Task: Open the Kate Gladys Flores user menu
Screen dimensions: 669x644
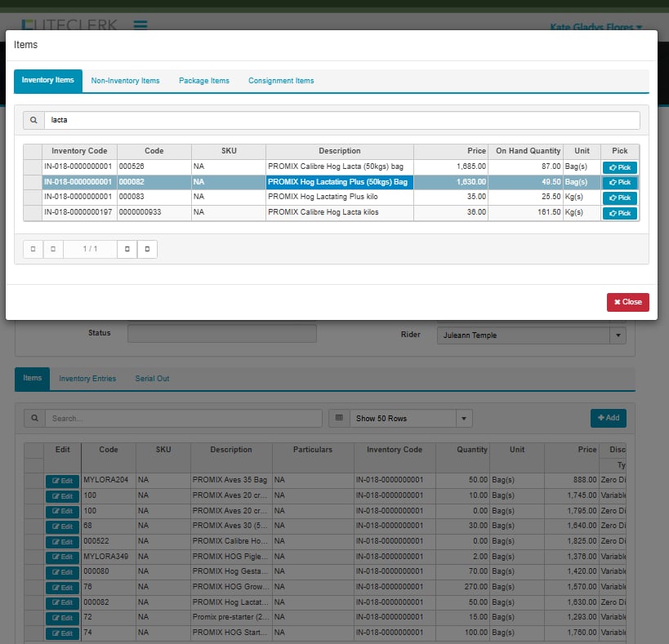Action: click(596, 27)
